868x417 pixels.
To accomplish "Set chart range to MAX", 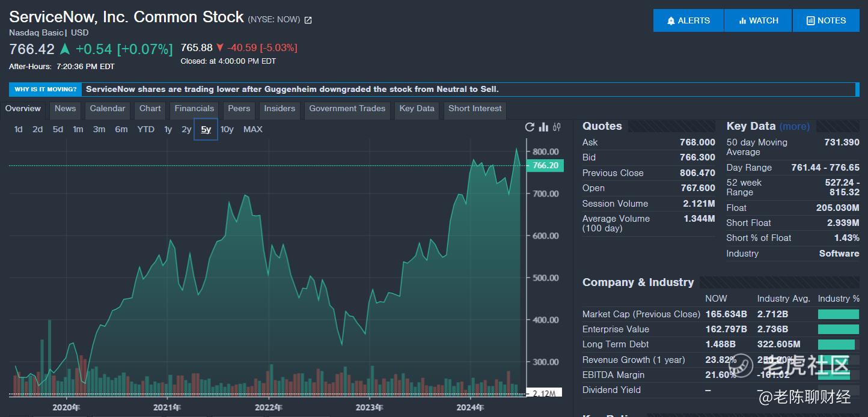I will pos(253,129).
